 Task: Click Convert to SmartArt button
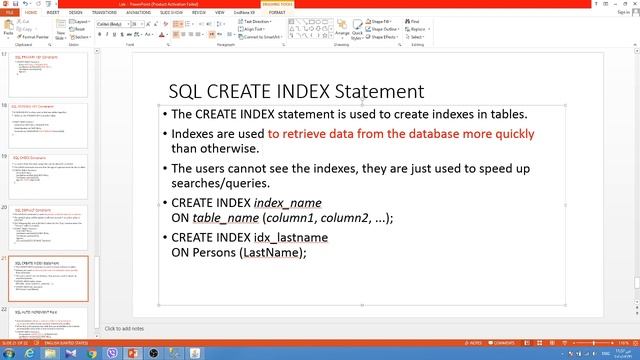[x=260, y=37]
